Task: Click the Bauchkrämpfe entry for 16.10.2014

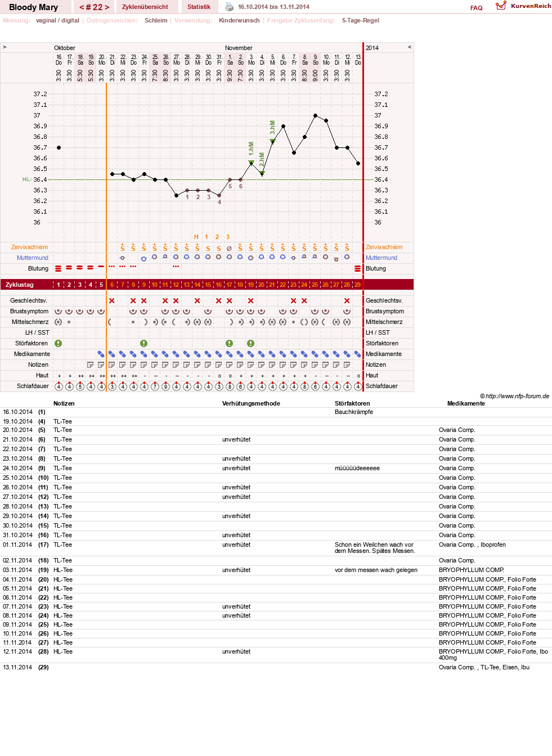Action: pyautogui.click(x=354, y=412)
